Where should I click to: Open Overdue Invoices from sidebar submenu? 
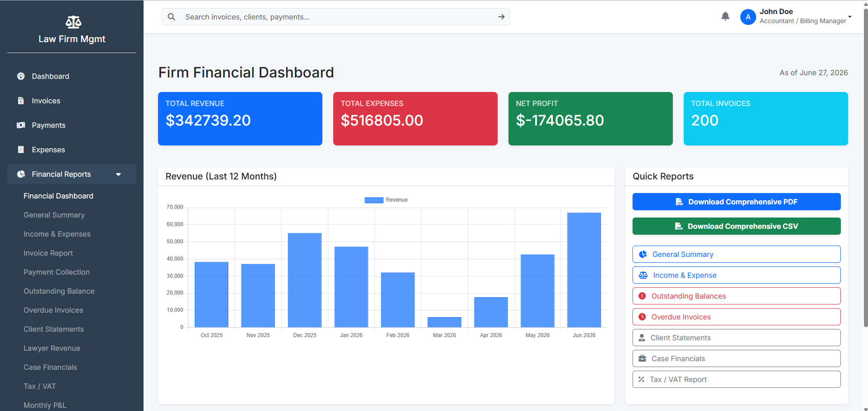point(53,310)
